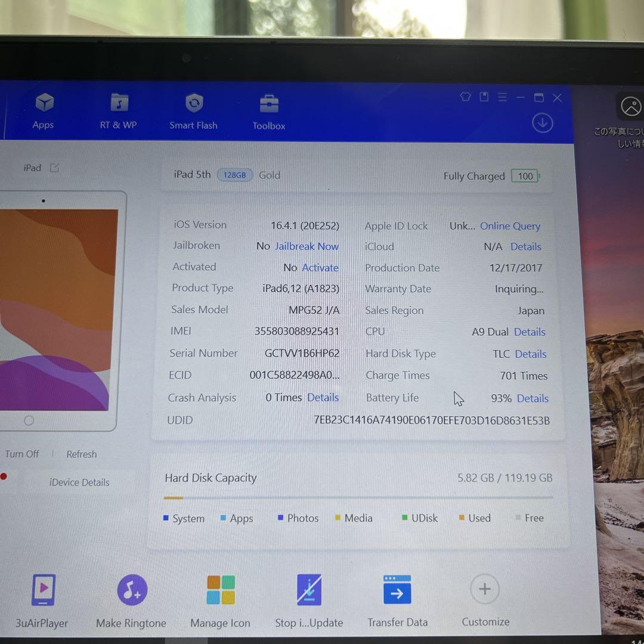Viewport: 644px width, 644px height.
Task: Click the Production Date 12/17/2017
Action: pos(516,268)
